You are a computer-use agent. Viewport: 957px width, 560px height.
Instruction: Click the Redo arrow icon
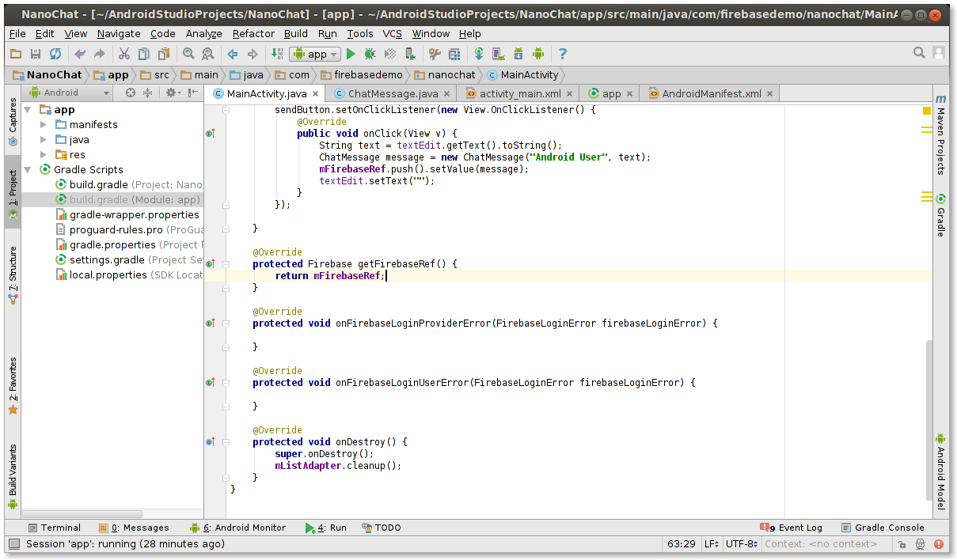point(100,54)
